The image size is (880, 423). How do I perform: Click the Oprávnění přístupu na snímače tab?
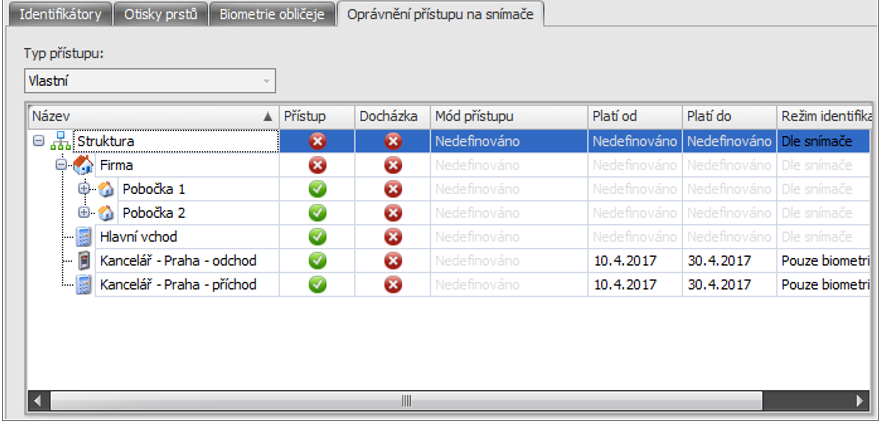tap(441, 15)
